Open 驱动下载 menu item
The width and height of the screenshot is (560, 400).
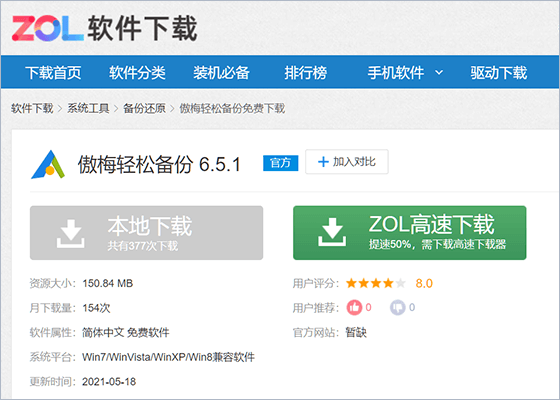coord(499,72)
